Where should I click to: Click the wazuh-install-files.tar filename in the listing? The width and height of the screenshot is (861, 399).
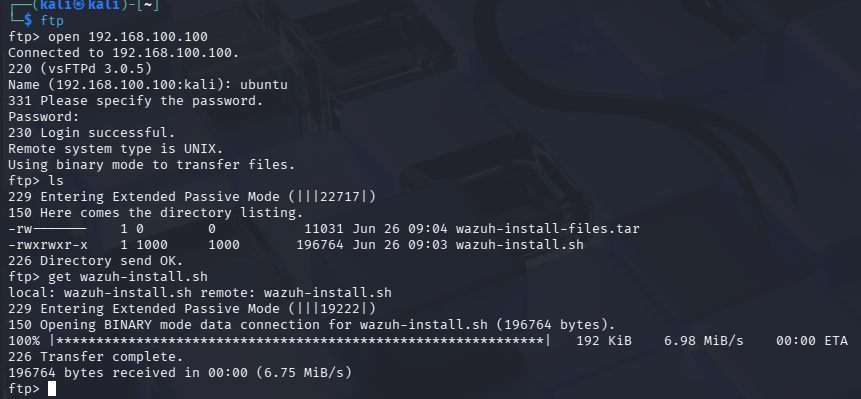(x=547, y=228)
